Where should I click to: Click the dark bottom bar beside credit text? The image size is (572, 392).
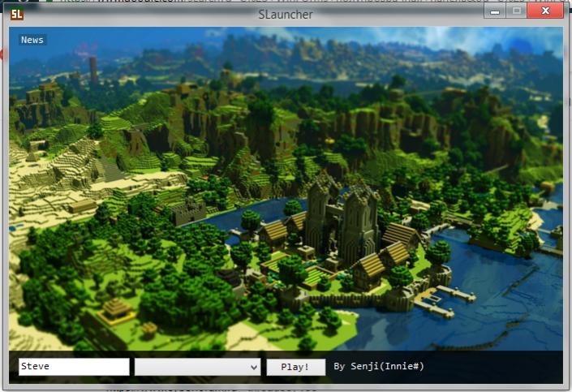pyautogui.click(x=492, y=367)
